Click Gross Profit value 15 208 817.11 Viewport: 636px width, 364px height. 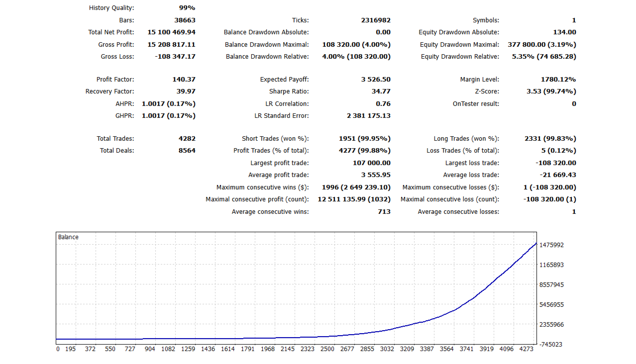click(172, 45)
